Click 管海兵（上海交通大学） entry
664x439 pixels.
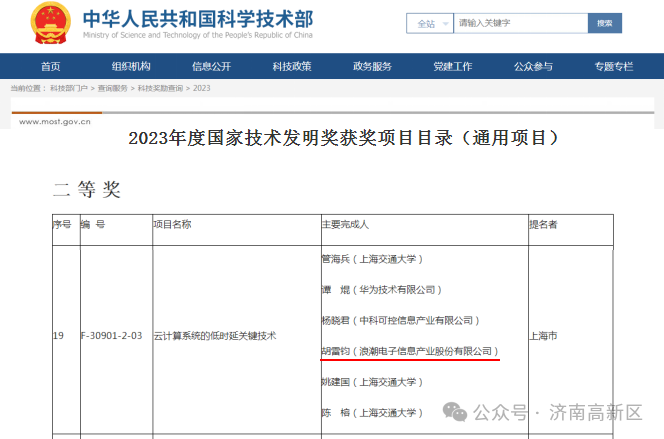pyautogui.click(x=372, y=259)
